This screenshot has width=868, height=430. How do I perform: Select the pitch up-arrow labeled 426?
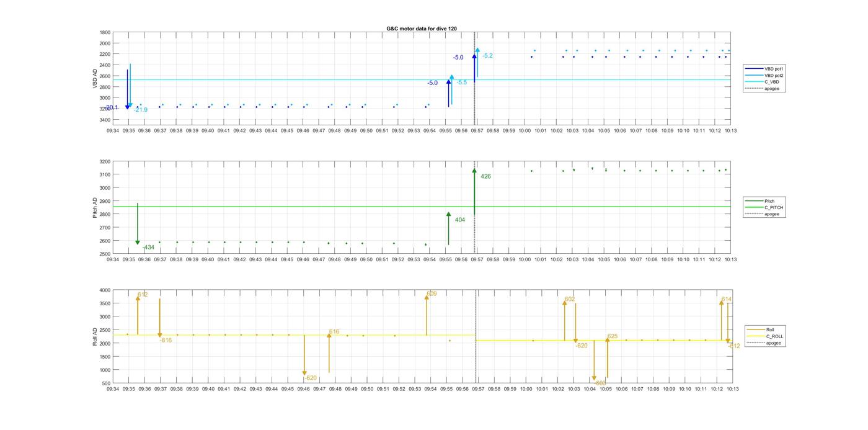coord(474,192)
